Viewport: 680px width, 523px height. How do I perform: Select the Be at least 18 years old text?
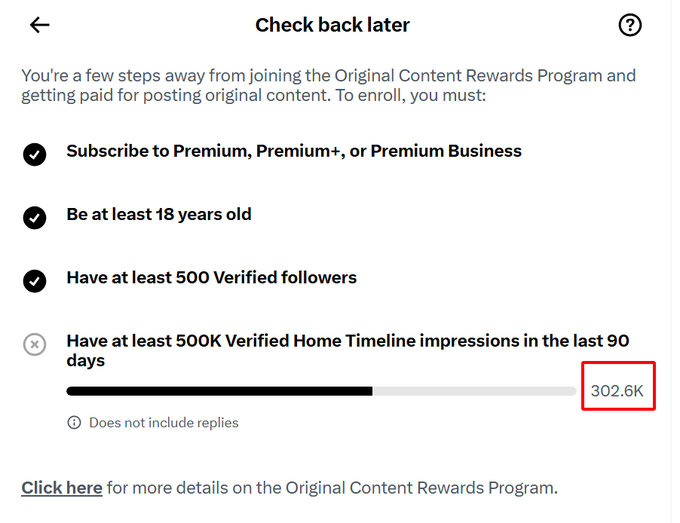[159, 214]
